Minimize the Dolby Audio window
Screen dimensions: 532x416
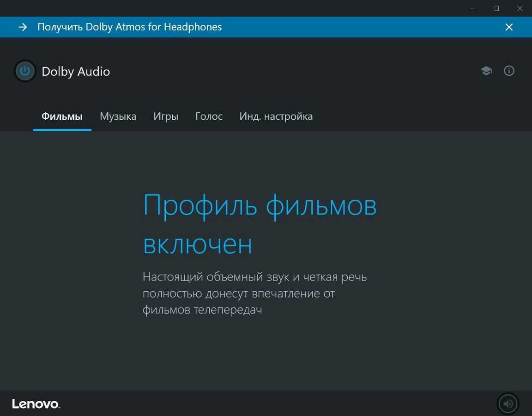tap(473, 8)
